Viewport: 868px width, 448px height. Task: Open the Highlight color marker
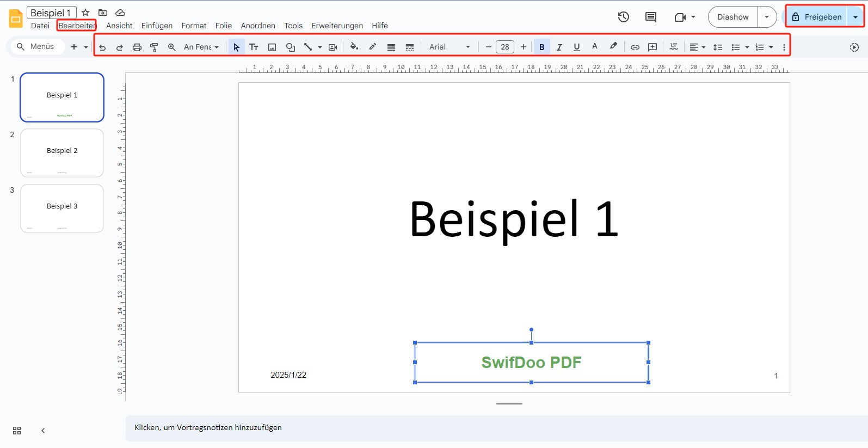coord(613,47)
